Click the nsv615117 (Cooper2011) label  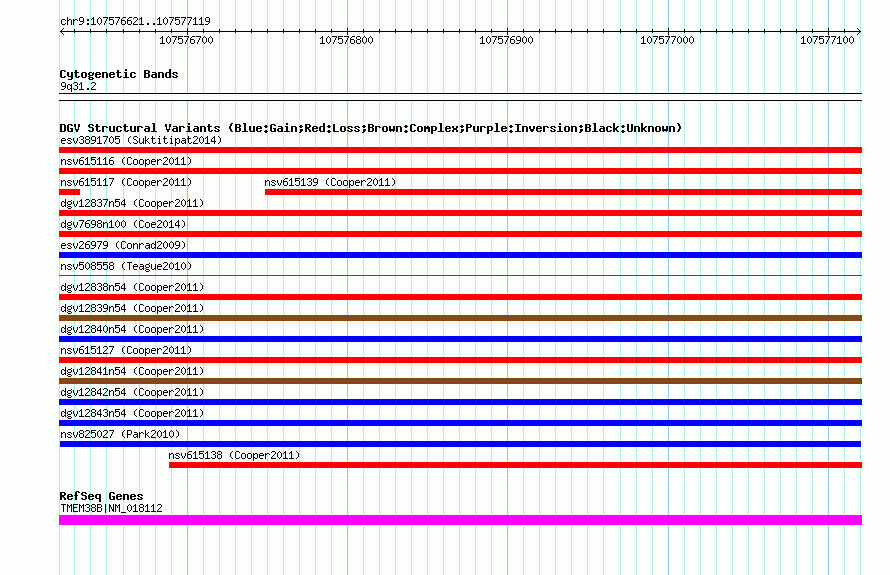(126, 182)
